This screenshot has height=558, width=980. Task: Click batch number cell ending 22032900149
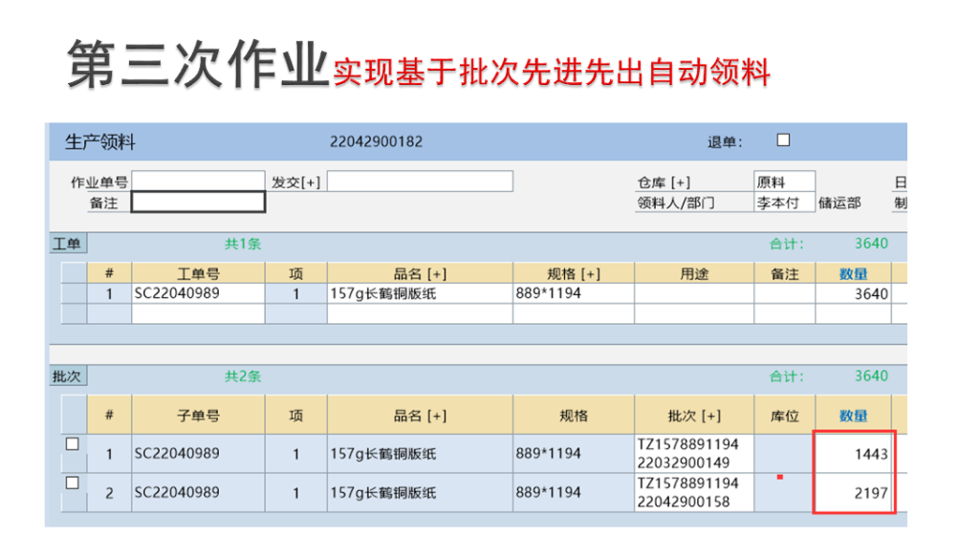pyautogui.click(x=694, y=454)
